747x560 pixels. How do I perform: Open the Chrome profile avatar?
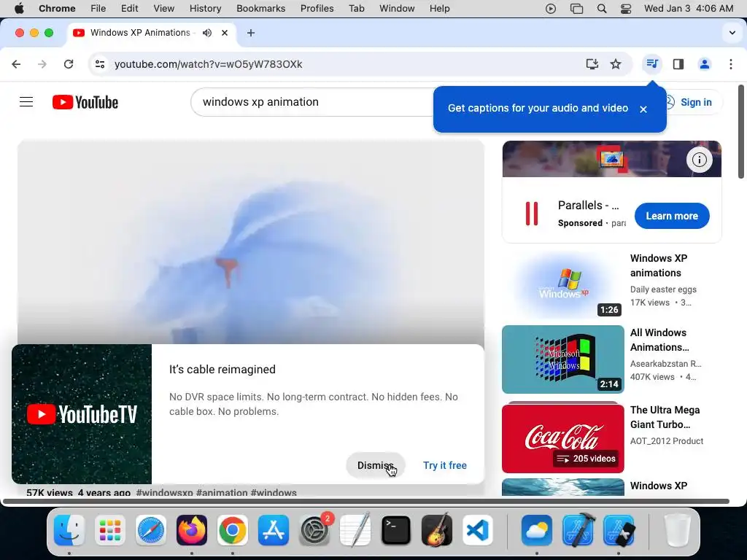704,64
